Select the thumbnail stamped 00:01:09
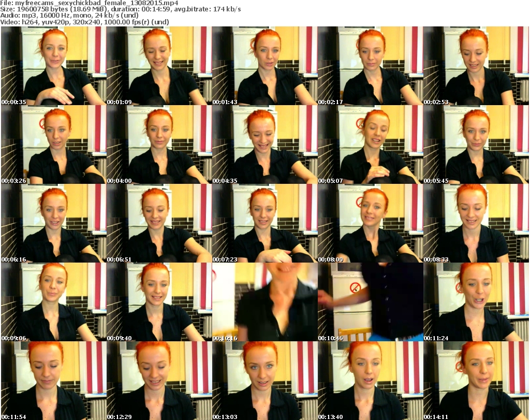Image resolution: width=530 pixels, height=420 pixels. 159,66
